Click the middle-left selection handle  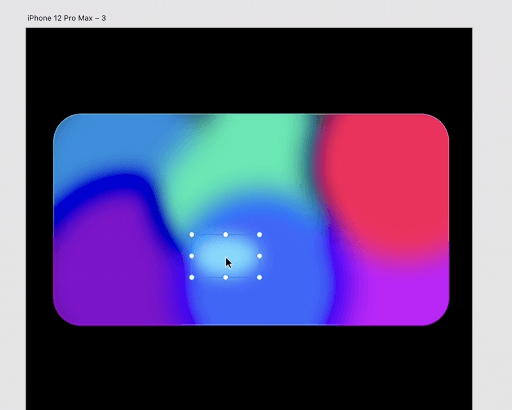point(192,256)
